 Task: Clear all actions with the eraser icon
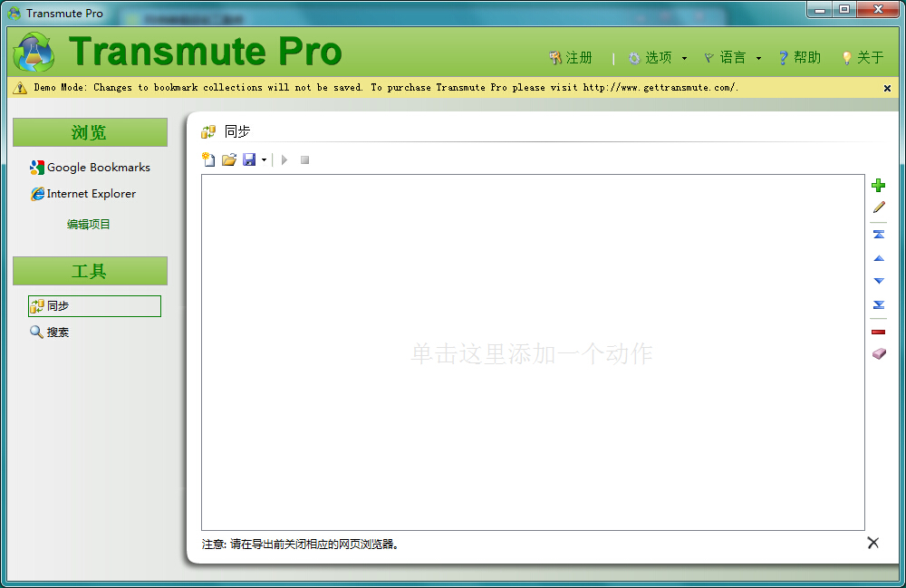click(x=878, y=354)
